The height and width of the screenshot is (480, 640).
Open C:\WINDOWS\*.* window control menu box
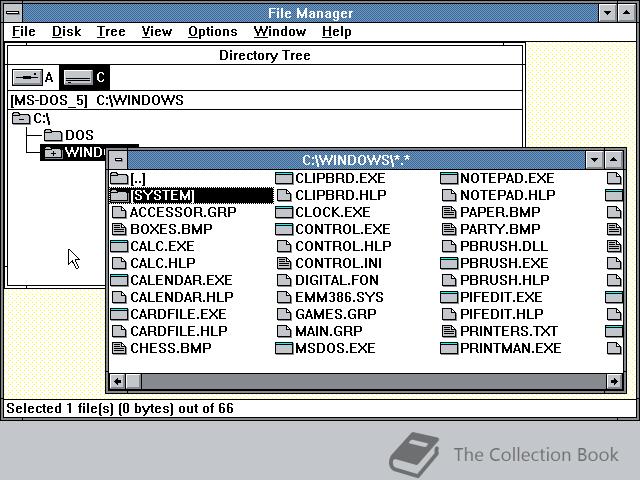(x=118, y=160)
